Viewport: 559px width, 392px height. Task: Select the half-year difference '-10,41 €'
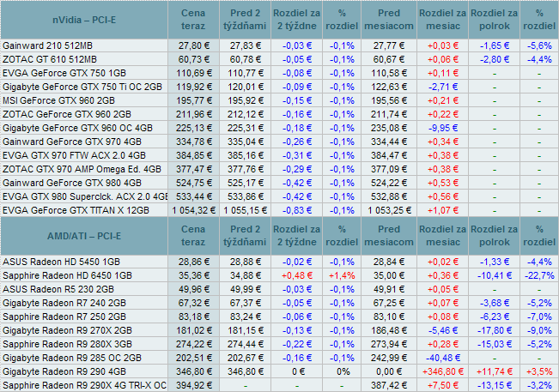click(x=494, y=275)
